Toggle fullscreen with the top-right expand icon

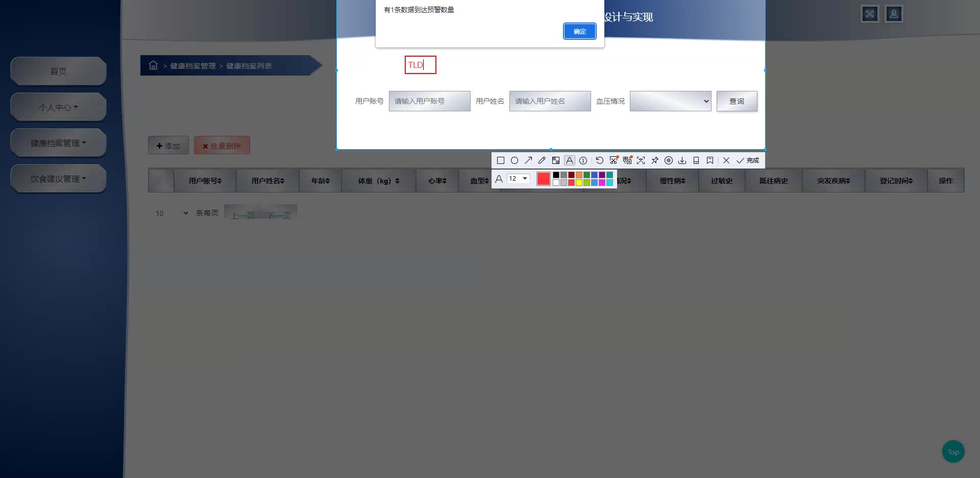click(870, 14)
